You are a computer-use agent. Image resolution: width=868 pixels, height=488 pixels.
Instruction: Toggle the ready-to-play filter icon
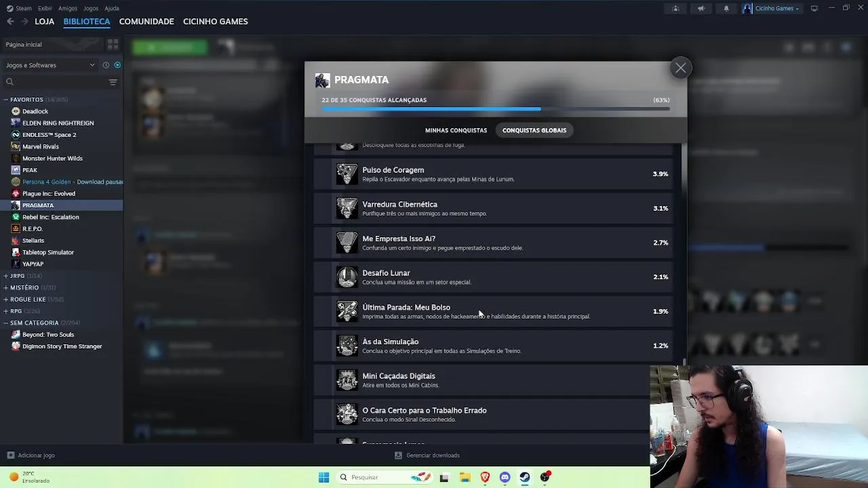click(x=117, y=65)
